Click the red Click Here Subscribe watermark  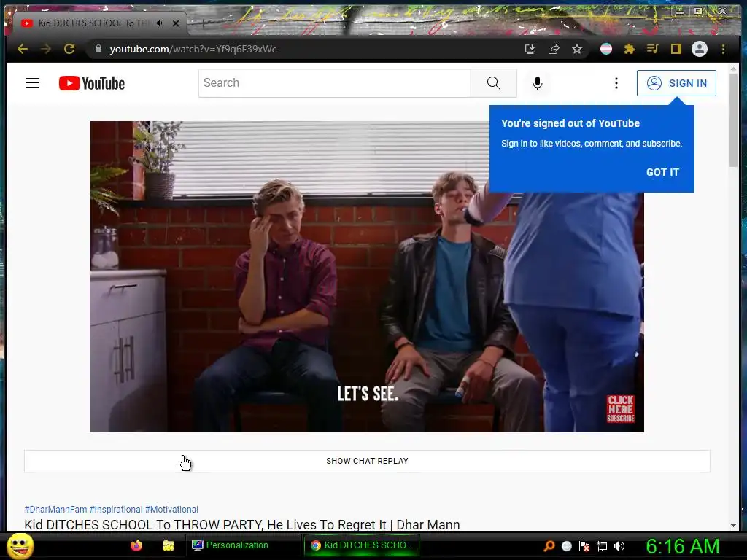(620, 408)
